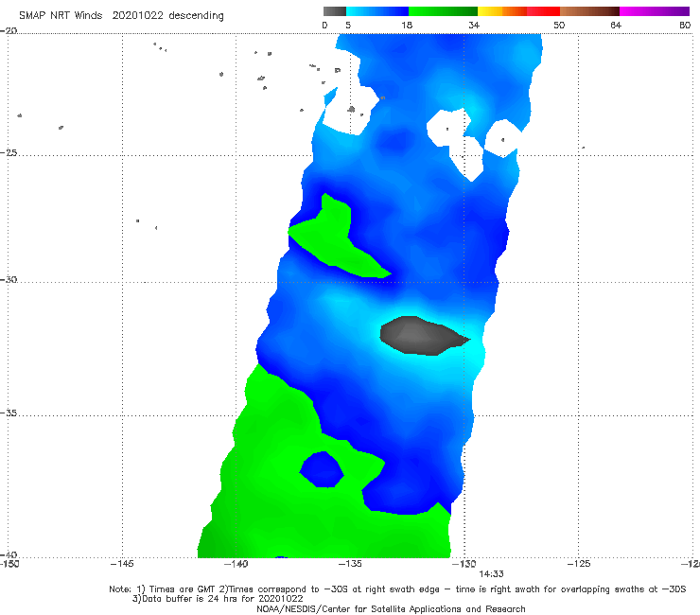Click the latitude label -35

pos(9,413)
